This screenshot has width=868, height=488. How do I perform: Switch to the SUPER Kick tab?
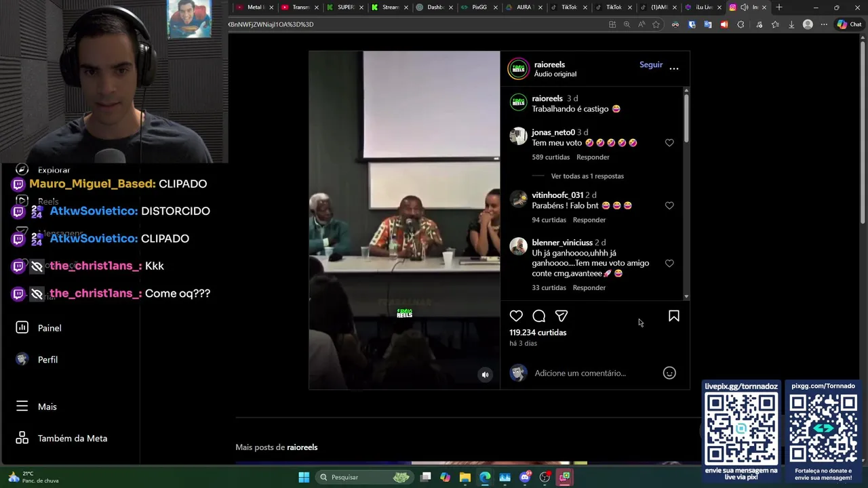tap(344, 7)
